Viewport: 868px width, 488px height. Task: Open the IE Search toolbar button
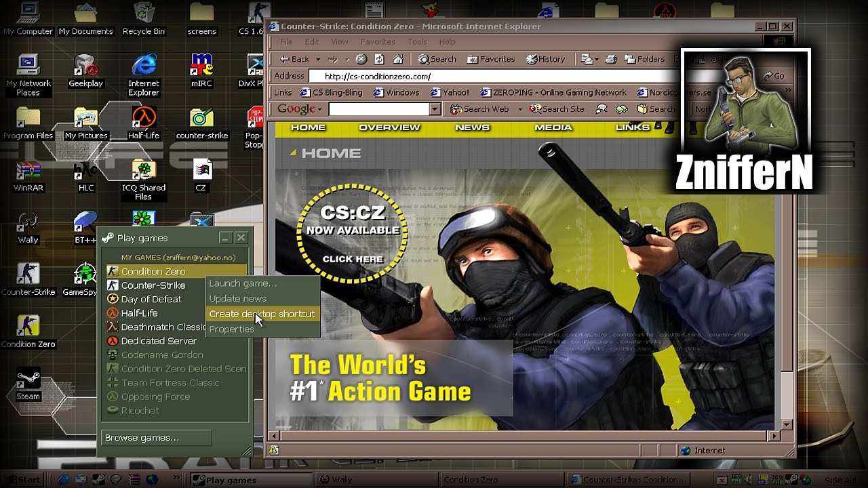pyautogui.click(x=437, y=59)
